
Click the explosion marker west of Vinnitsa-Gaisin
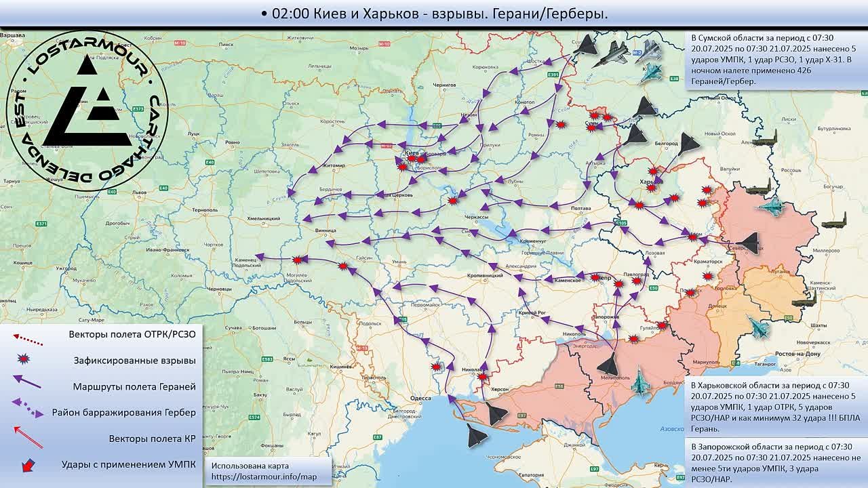(x=344, y=266)
